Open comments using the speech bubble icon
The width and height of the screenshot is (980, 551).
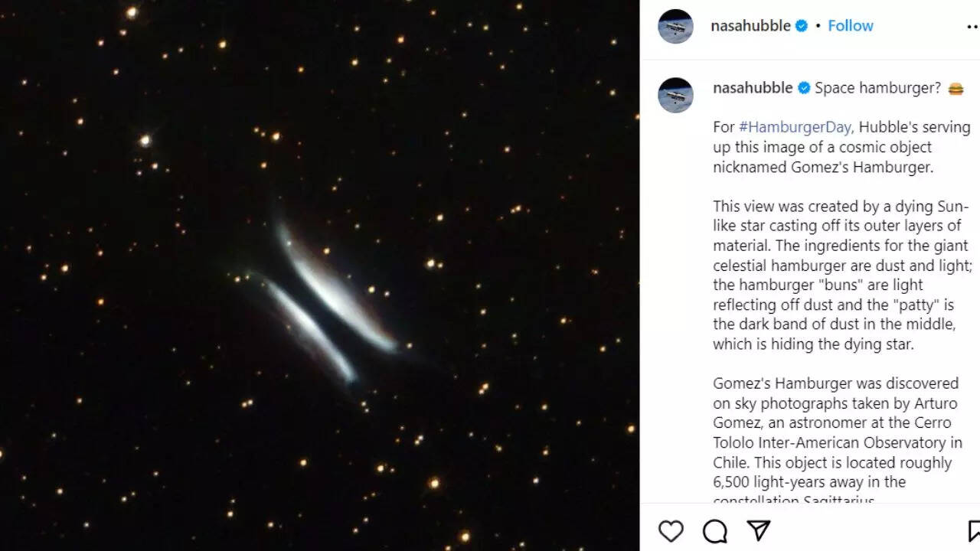(714, 530)
